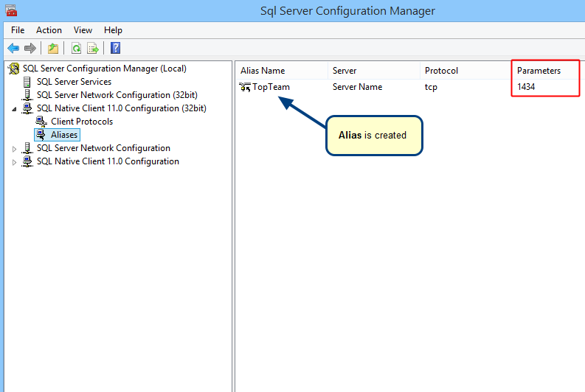
Task: Select SQL Server Network Configuration (32bit) tree item
Action: pyautogui.click(x=117, y=95)
